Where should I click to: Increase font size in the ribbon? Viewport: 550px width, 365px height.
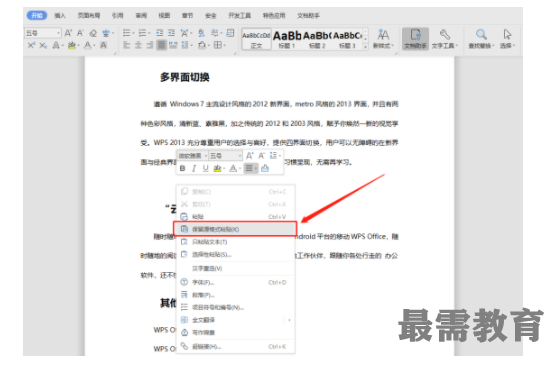[x=68, y=33]
